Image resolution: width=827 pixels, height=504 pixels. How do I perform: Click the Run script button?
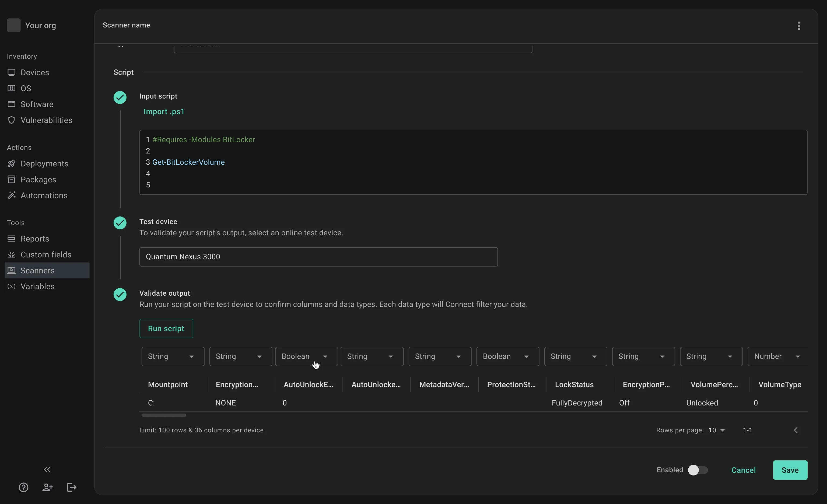tap(166, 328)
